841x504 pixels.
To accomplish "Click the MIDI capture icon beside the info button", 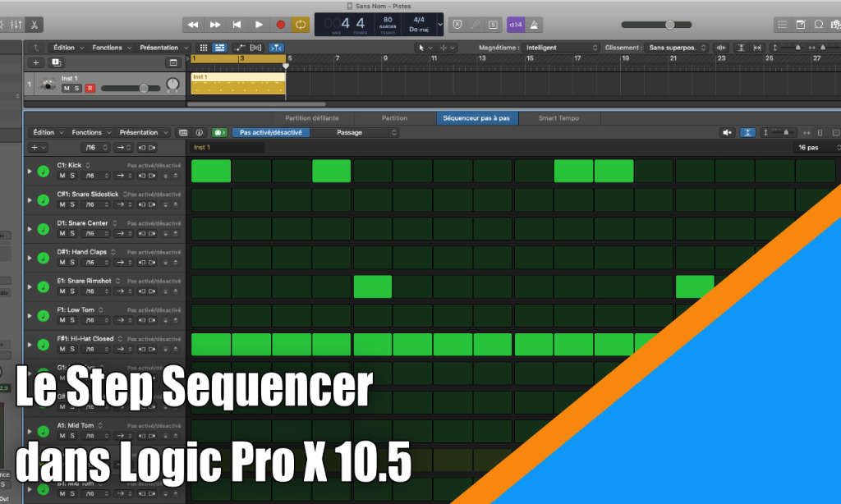I will coord(219,132).
